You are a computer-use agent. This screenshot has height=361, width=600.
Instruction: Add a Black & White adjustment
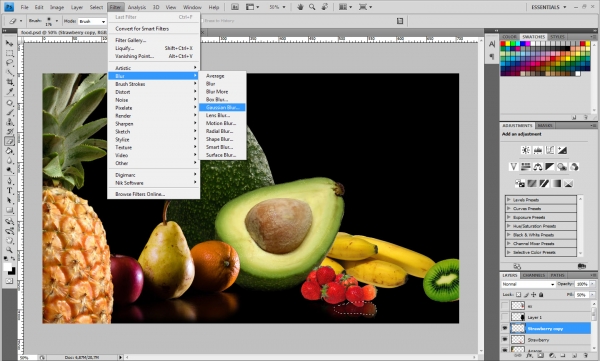pos(550,167)
